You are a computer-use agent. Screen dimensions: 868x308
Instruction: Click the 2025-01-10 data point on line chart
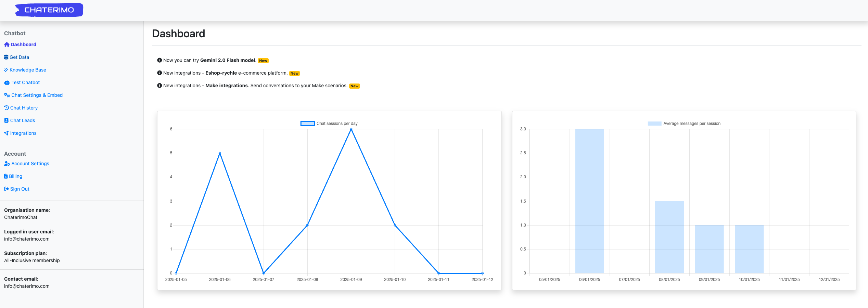[x=395, y=225]
